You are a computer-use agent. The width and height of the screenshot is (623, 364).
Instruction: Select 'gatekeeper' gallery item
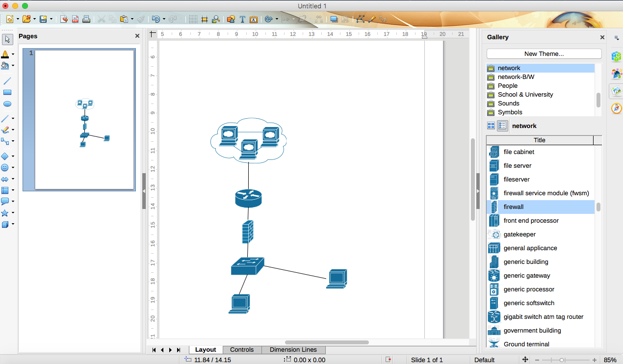541,234
